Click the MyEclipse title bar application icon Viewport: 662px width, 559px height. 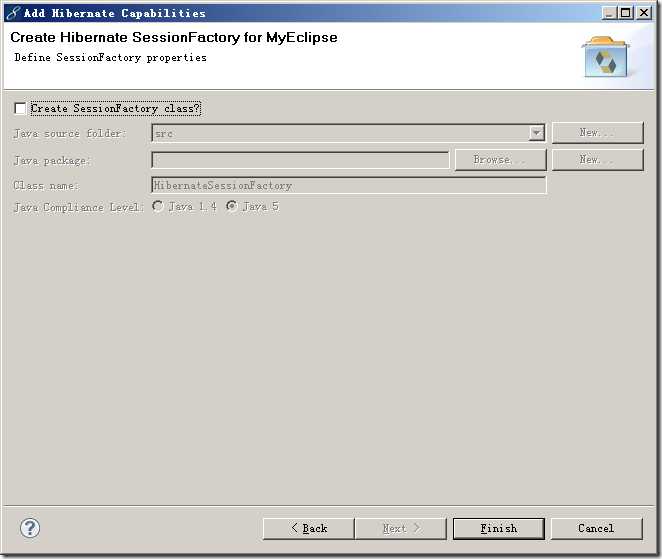(x=13, y=13)
